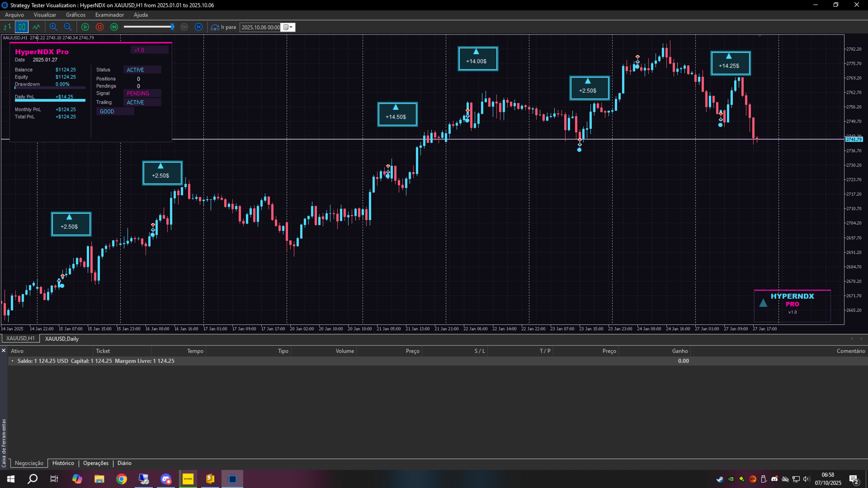This screenshot has height=488, width=868.
Task: Toggle candlestick chart mode
Action: point(22,27)
